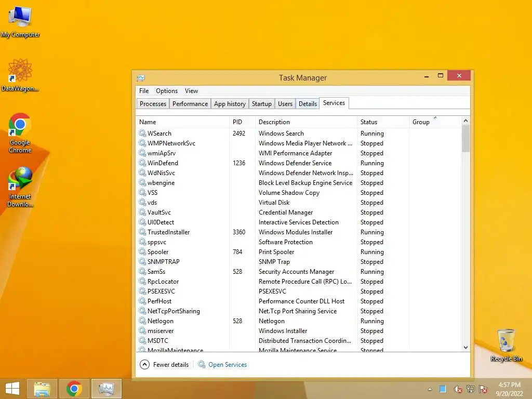This screenshot has height=399, width=532.
Task: Click the MSDTC service gear icon
Action: [142, 340]
